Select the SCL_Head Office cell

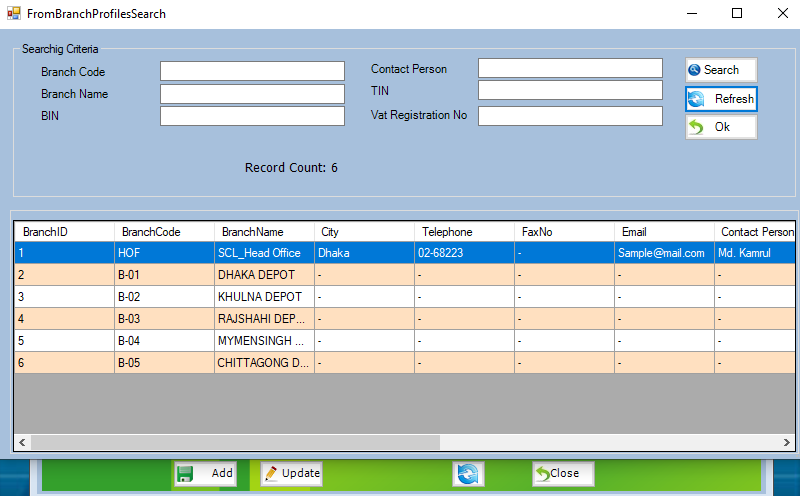264,253
